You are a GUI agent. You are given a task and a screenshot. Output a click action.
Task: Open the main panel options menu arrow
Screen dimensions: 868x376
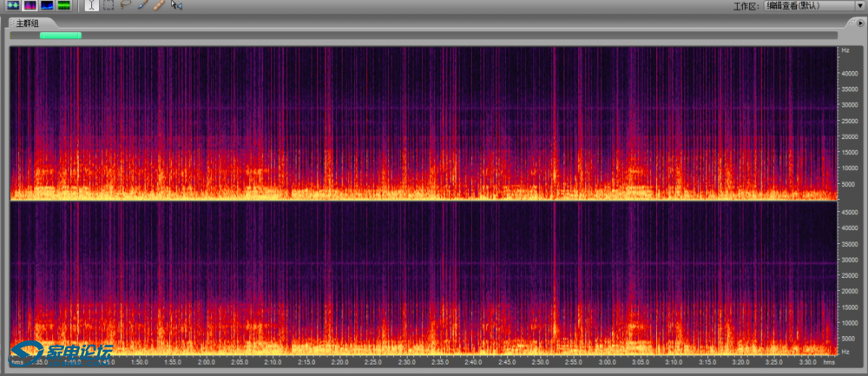point(860,23)
